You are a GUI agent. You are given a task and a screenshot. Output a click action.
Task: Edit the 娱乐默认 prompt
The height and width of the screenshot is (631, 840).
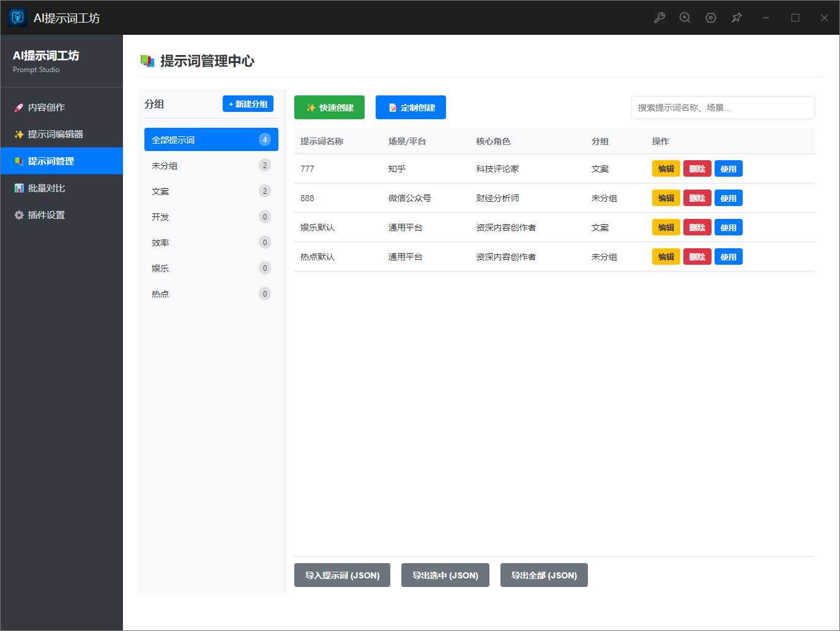pos(666,227)
